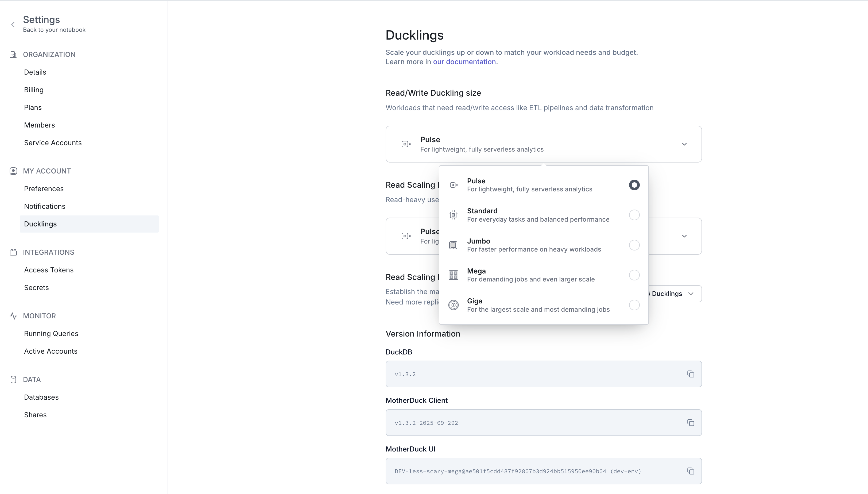The height and width of the screenshot is (494, 868).
Task: Copy the MotherDuck UI build string
Action: pos(691,471)
